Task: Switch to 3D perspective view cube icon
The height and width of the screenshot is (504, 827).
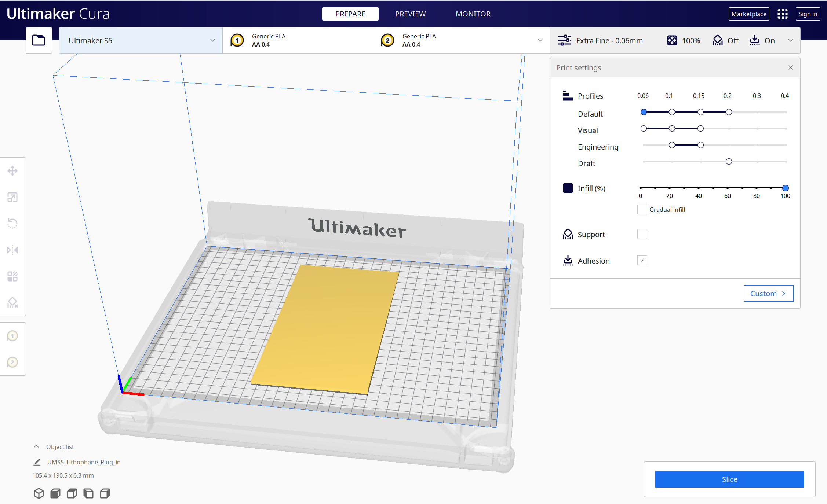Action: pyautogui.click(x=39, y=493)
